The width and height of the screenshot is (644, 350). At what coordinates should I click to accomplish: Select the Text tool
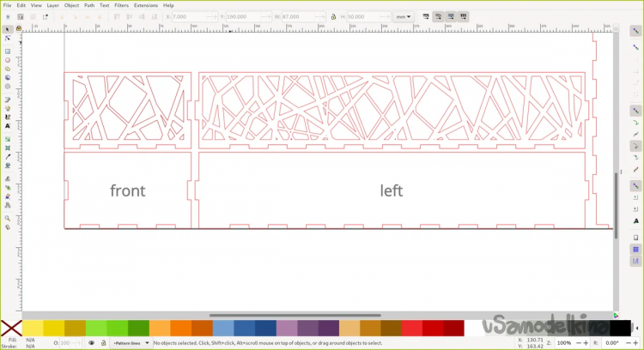pos(8,126)
